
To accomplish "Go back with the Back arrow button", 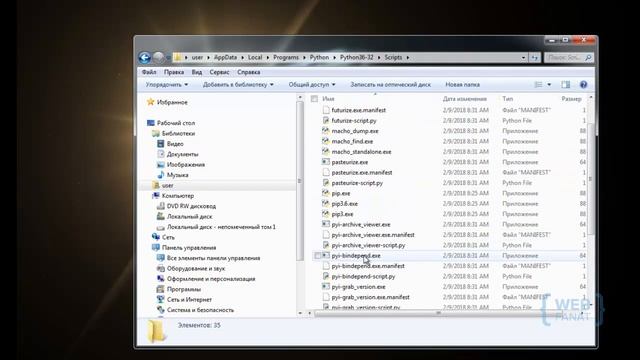I will 144,58.
